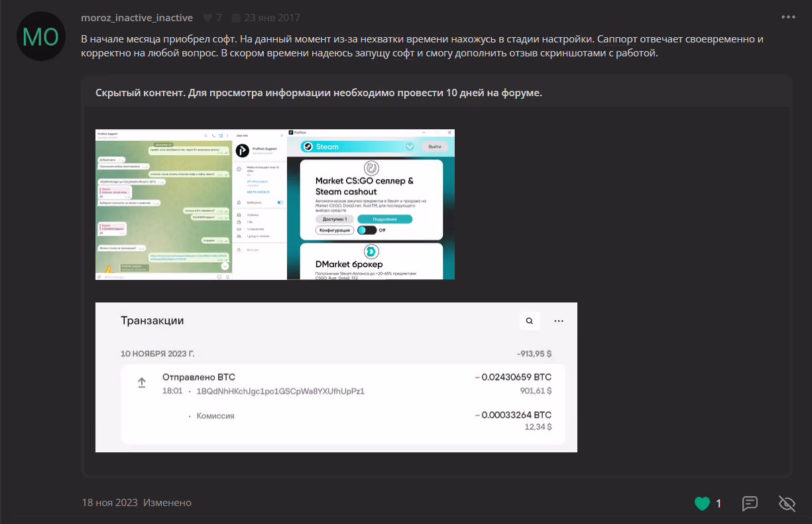Viewport: 812px width, 524px height.
Task: Click the Выйти logout button
Action: coord(435,147)
